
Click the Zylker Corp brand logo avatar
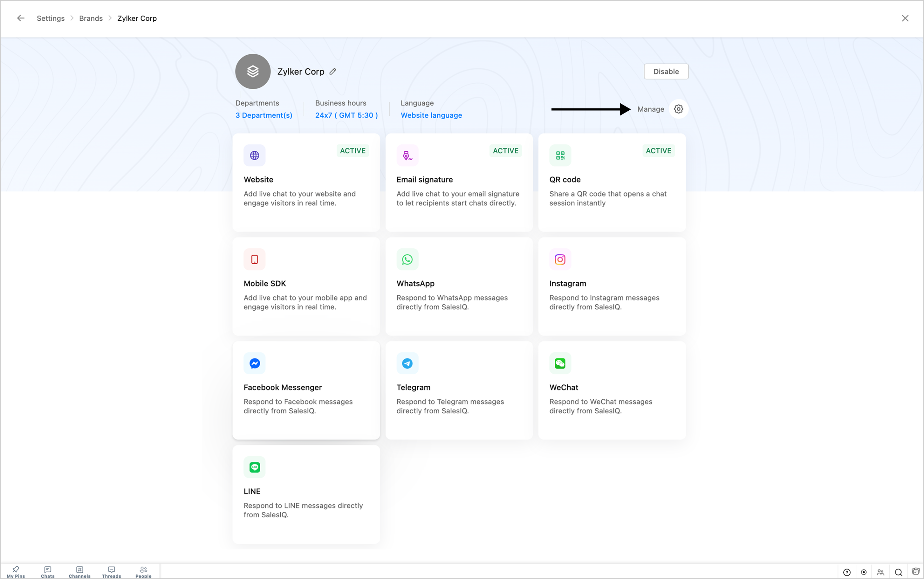coord(253,72)
